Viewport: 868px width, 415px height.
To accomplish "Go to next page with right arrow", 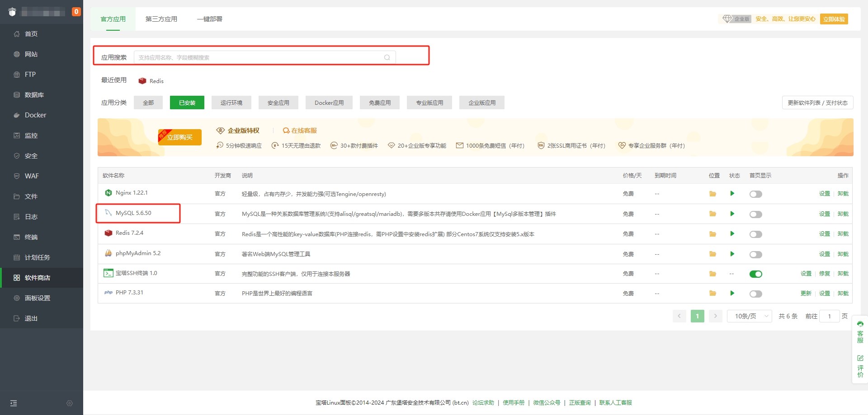I will pyautogui.click(x=716, y=316).
